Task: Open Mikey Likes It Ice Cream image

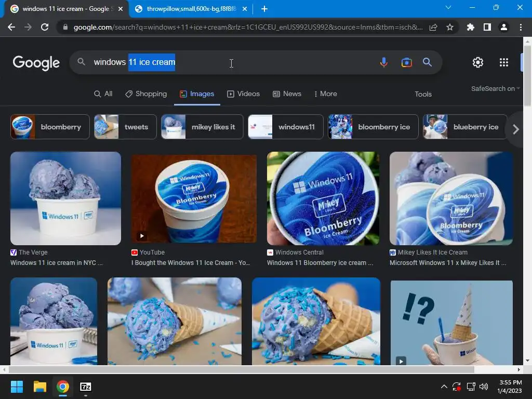Action: pyautogui.click(x=451, y=198)
